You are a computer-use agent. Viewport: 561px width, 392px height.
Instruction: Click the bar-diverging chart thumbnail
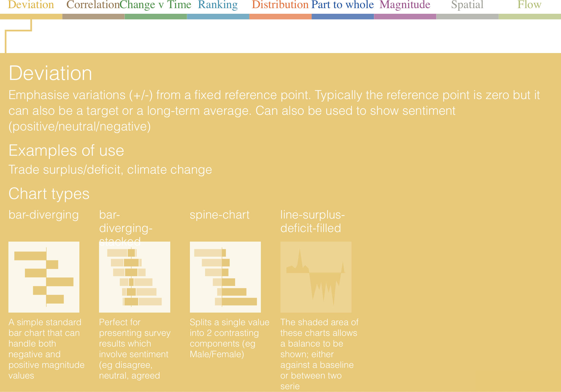click(44, 277)
